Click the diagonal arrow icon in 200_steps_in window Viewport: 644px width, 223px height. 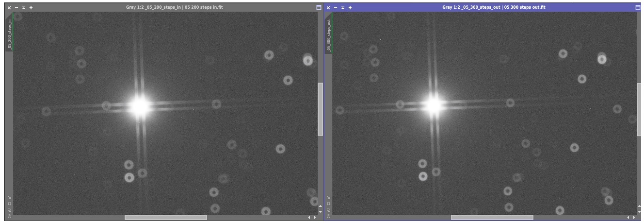pyautogui.click(x=9, y=198)
